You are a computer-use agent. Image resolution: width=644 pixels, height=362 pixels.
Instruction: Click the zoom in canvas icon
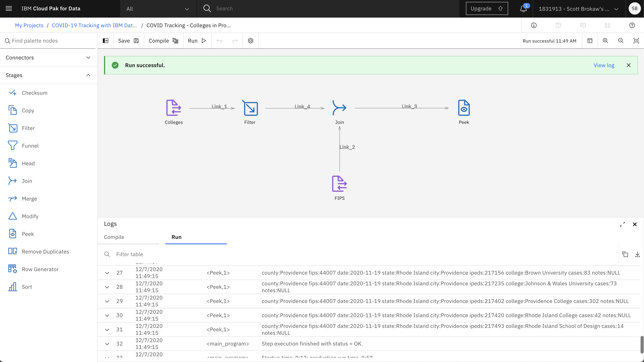[605, 41]
